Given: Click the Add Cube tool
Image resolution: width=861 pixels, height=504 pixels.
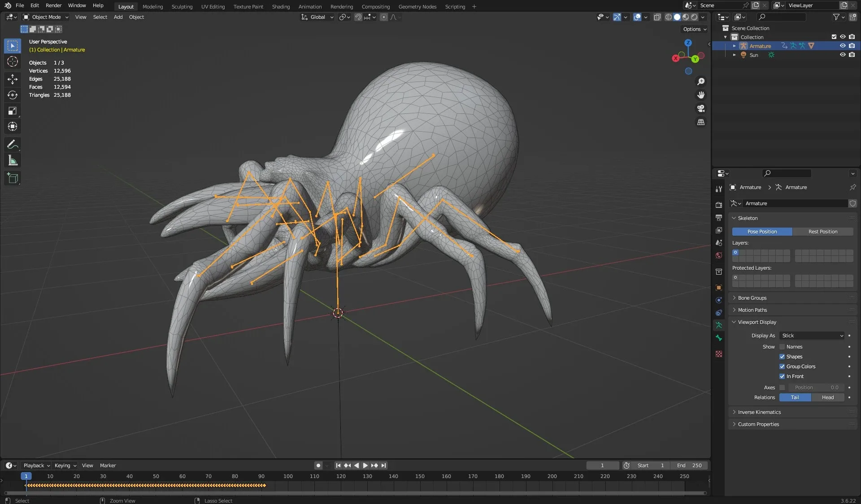Looking at the screenshot, I should tap(13, 178).
